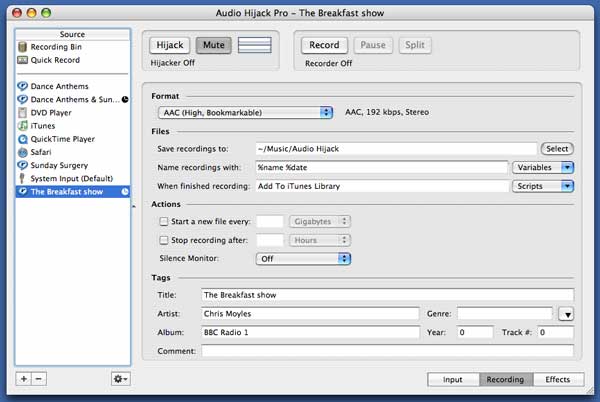The height and width of the screenshot is (402, 600).
Task: Select Sunday Surgery source row
Action: point(73,165)
